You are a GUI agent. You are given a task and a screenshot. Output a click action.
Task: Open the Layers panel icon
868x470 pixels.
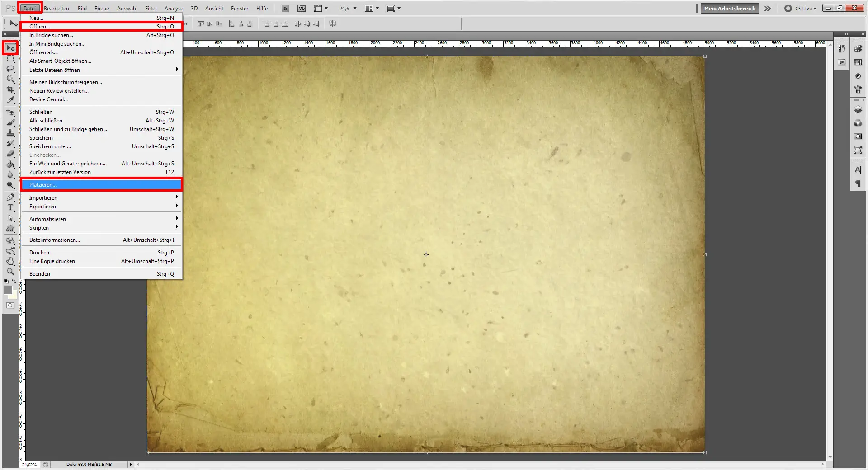pos(858,110)
